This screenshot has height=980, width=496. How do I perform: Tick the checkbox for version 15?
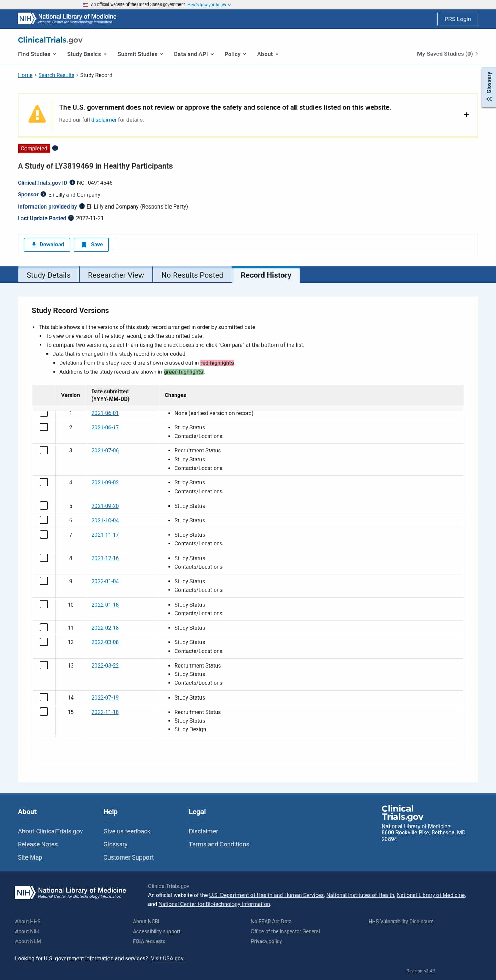[44, 711]
